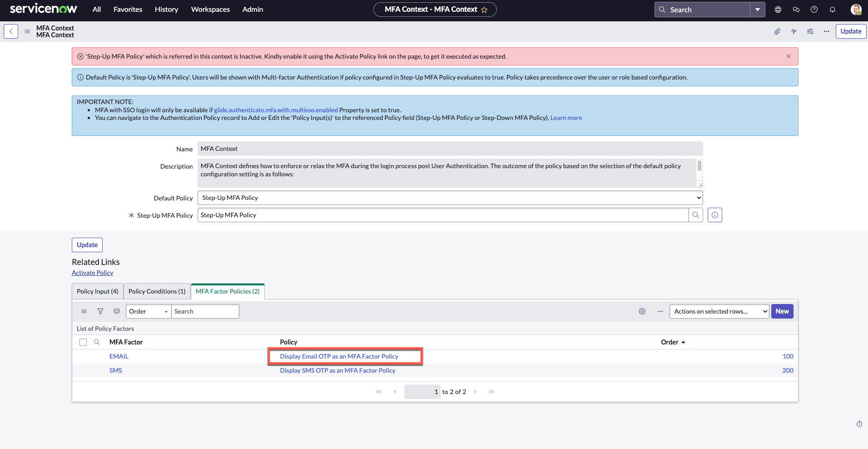
Task: Focus the list Search text box
Action: (205, 311)
